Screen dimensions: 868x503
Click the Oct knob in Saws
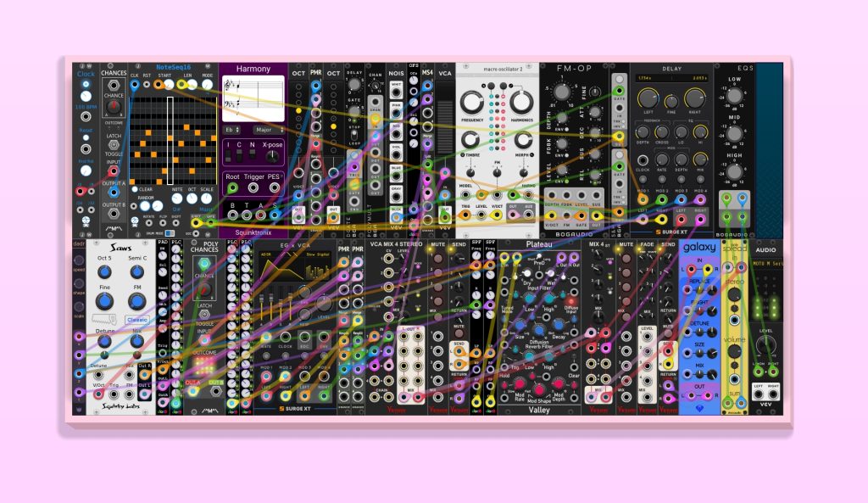pyautogui.click(x=104, y=272)
